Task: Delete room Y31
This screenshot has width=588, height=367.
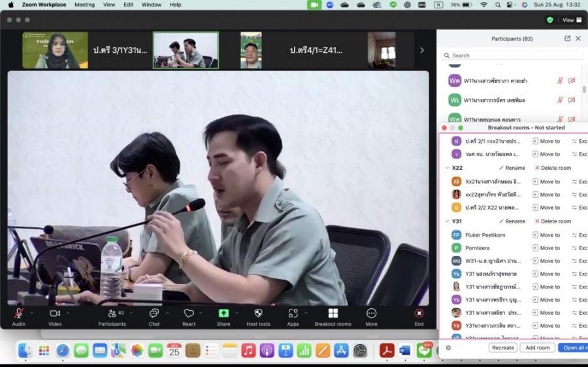Action: pyautogui.click(x=553, y=221)
